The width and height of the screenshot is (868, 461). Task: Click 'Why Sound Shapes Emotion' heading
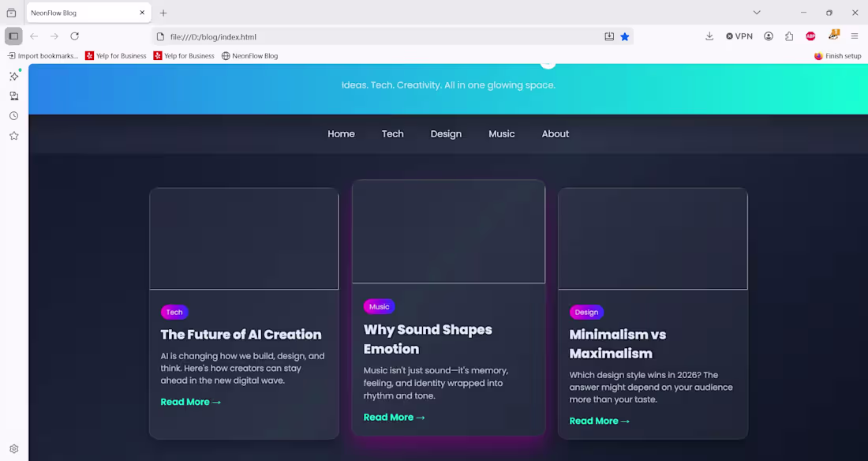pyautogui.click(x=428, y=339)
